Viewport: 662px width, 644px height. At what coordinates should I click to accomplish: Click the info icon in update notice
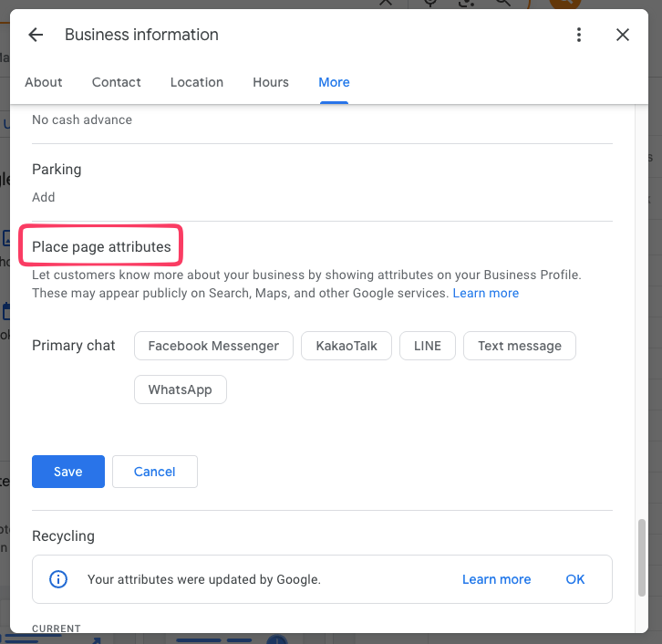tap(58, 579)
